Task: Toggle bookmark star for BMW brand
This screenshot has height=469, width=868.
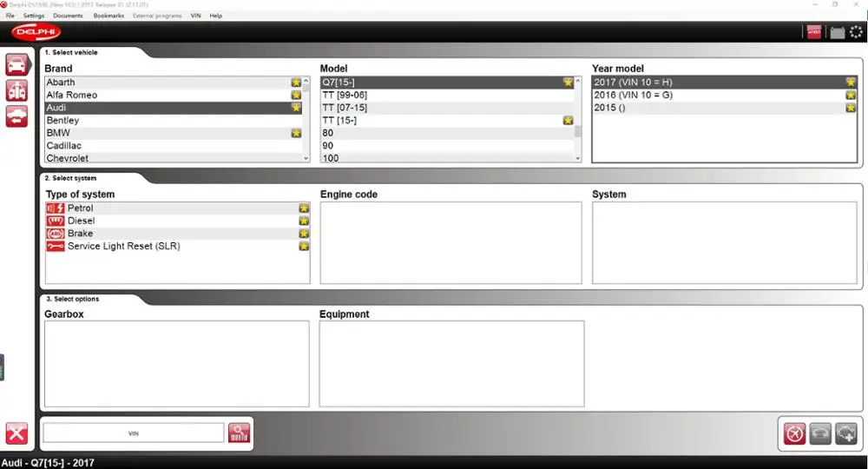Action: point(296,133)
